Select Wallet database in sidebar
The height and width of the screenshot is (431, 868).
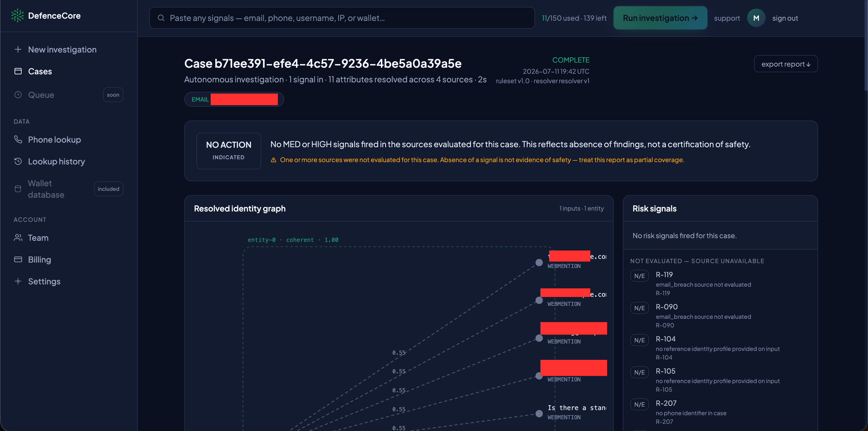pos(68,189)
